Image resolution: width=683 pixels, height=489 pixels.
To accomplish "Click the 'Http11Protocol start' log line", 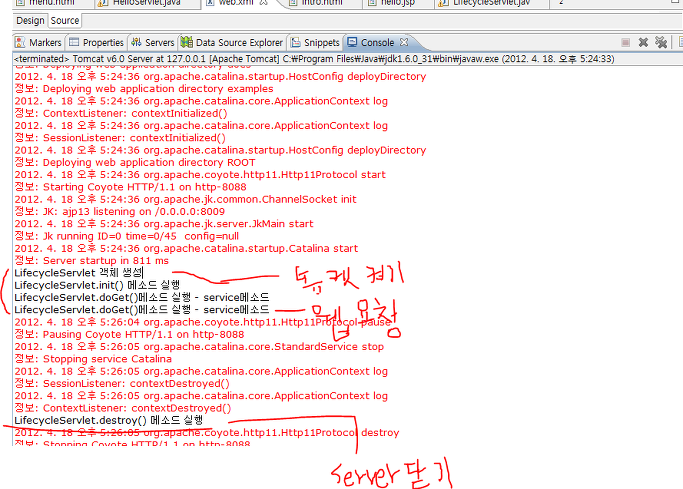I will click(x=200, y=175).
